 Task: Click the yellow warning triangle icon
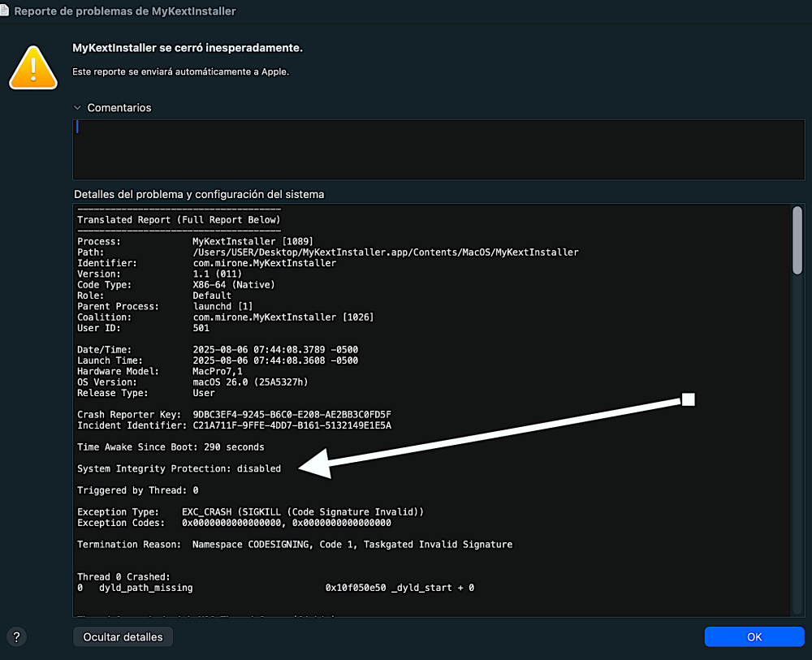point(33,68)
